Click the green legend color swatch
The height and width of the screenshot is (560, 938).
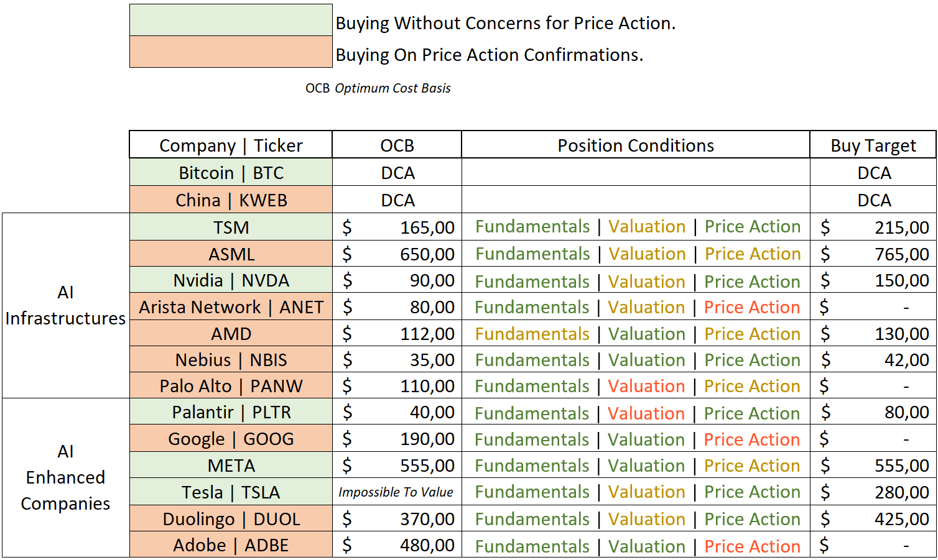(231, 20)
